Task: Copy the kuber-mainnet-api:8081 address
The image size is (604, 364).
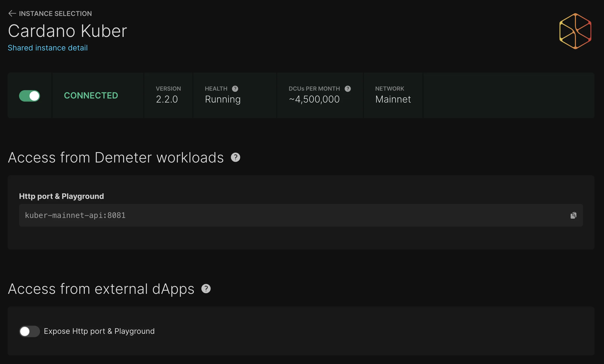Action: tap(573, 215)
